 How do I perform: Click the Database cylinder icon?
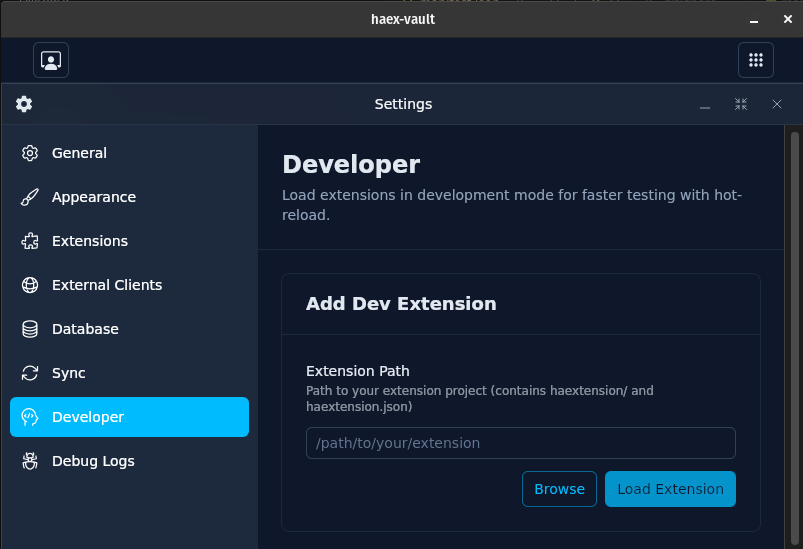[30, 329]
